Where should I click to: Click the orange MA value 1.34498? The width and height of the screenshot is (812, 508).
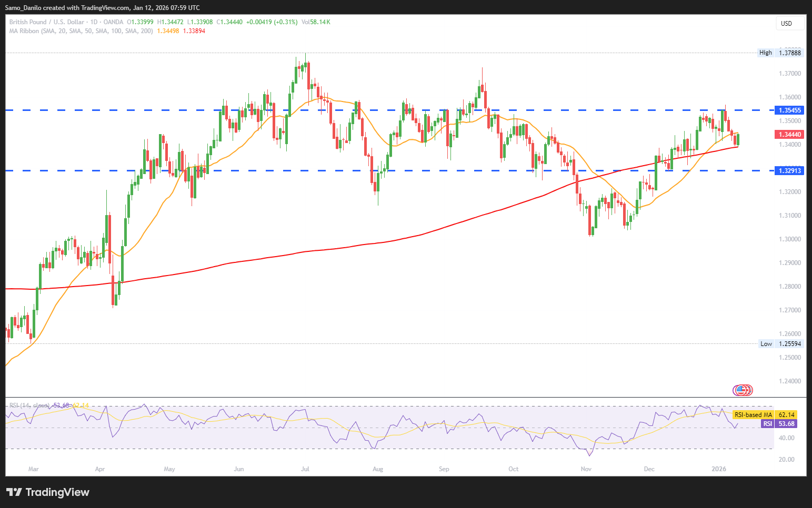(168, 31)
